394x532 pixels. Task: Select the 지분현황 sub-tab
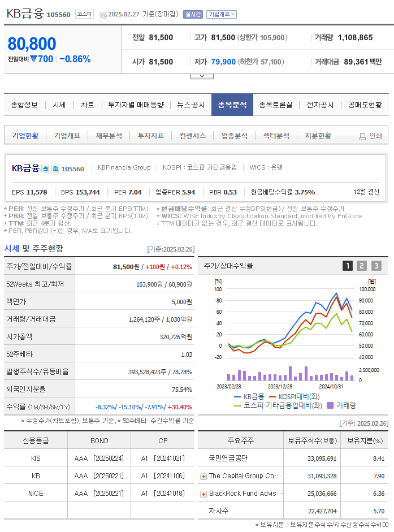(x=318, y=136)
